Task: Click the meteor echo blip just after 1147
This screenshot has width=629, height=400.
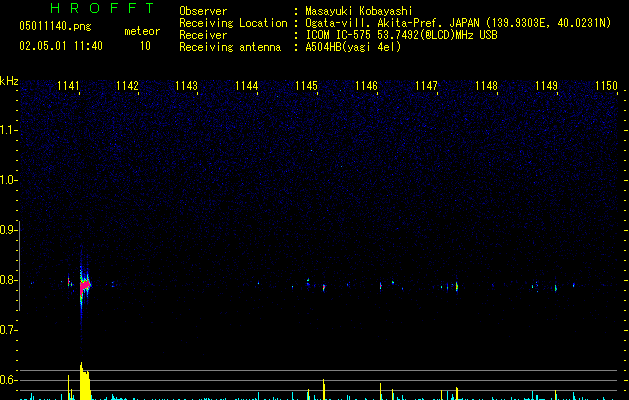Action: (x=457, y=286)
